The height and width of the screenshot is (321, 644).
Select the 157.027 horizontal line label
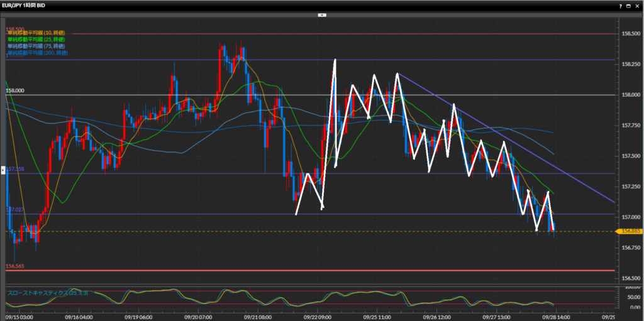(x=15, y=210)
